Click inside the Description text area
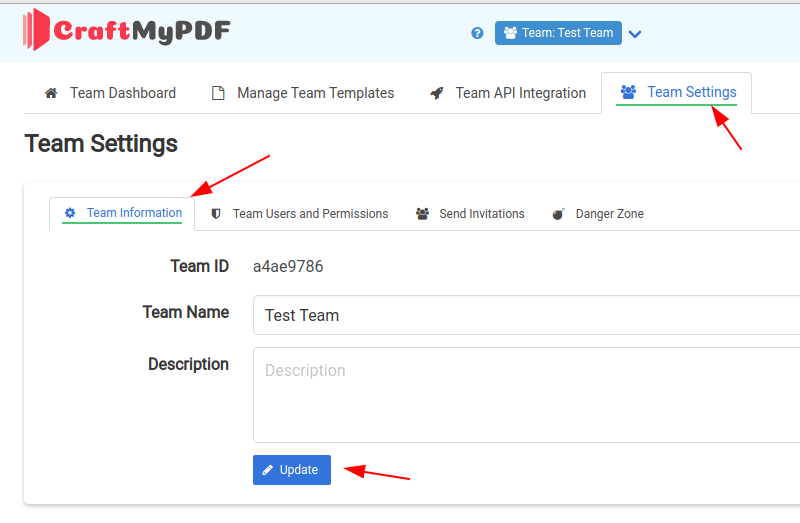The image size is (800, 523). [527, 395]
